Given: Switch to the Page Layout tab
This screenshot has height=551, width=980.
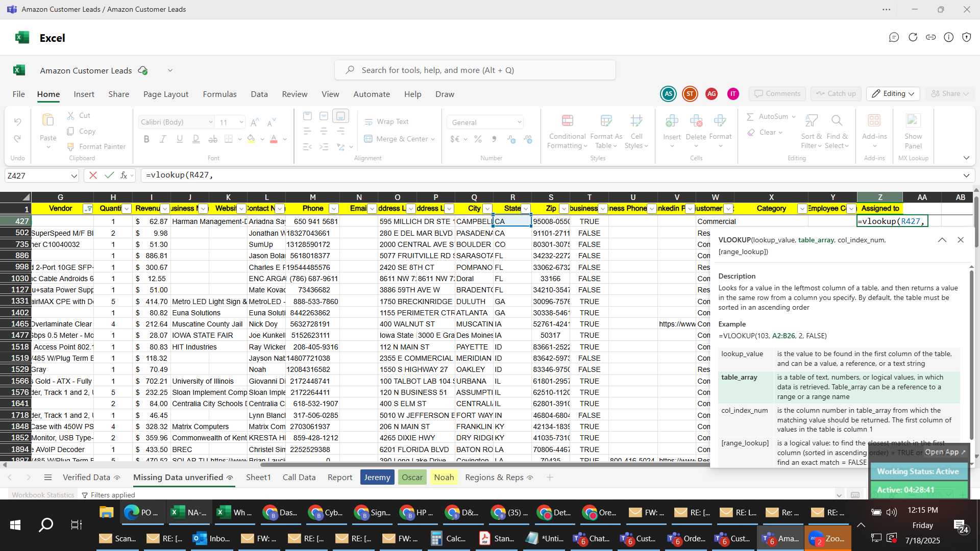Looking at the screenshot, I should point(166,94).
